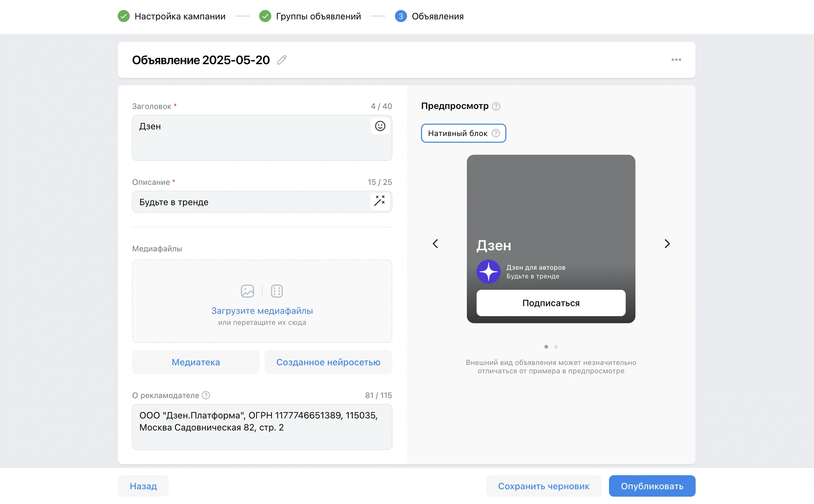Click Дзен для авторов text in preview
Viewport: 814px width, 504px height.
[x=536, y=267]
